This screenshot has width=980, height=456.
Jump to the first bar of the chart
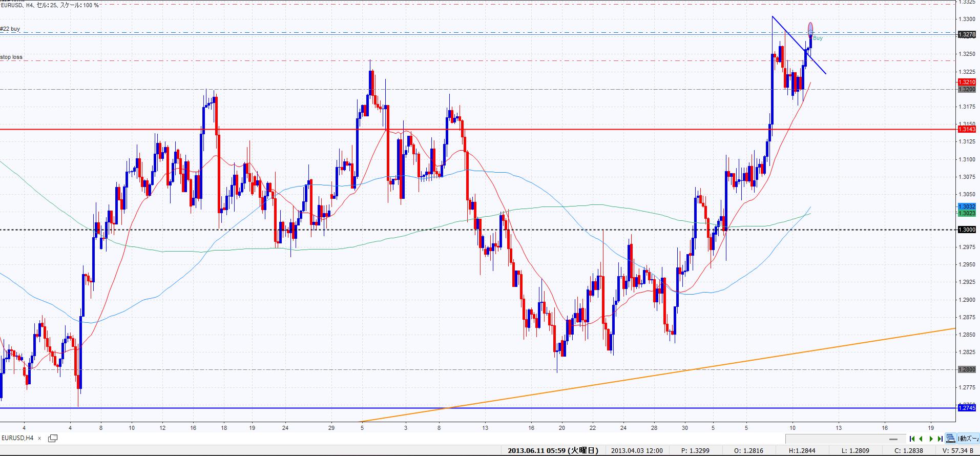912,439
